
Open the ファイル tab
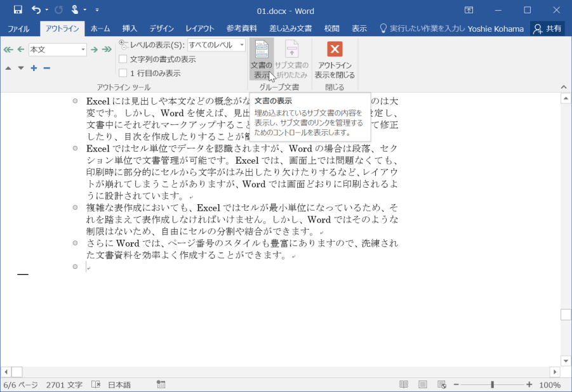[18, 29]
